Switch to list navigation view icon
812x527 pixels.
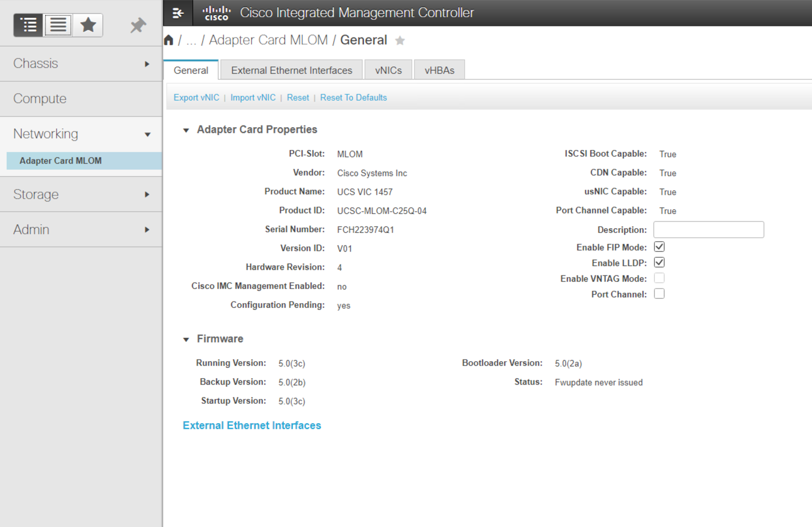tap(58, 25)
